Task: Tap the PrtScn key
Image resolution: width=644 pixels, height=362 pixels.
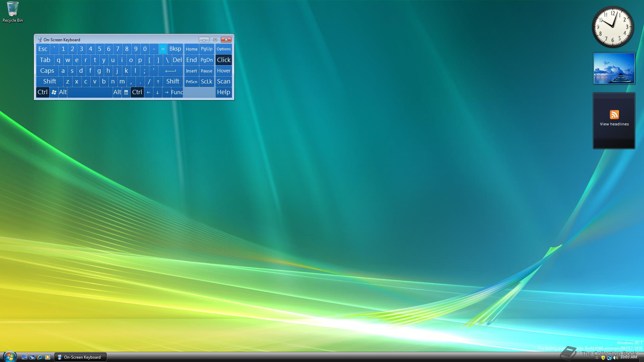Action: pyautogui.click(x=192, y=81)
